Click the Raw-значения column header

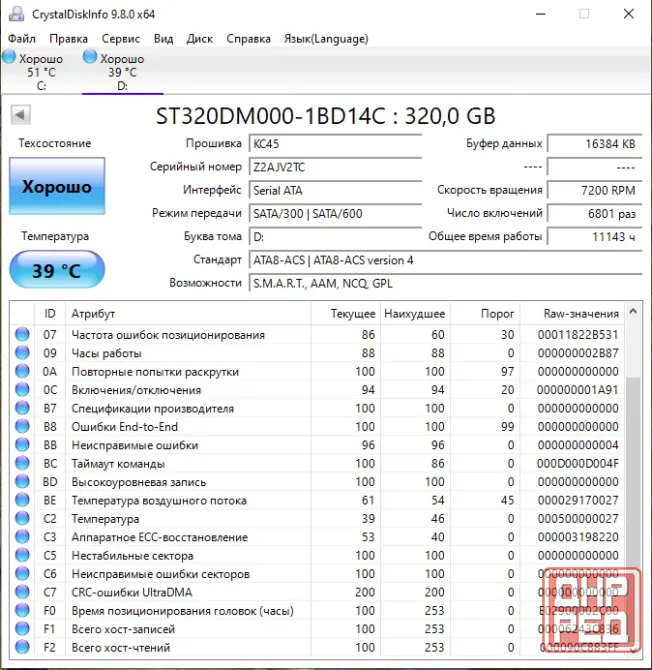tap(572, 313)
